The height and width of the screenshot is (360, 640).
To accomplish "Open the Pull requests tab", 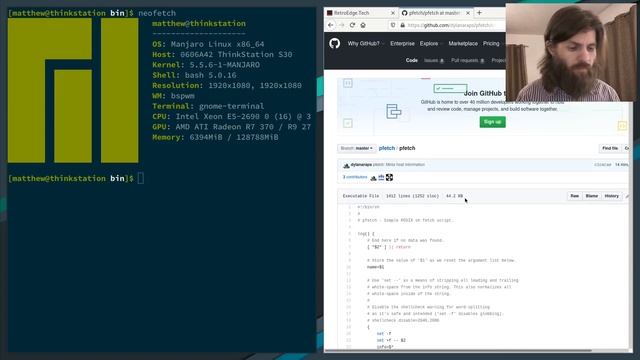I will [468, 60].
